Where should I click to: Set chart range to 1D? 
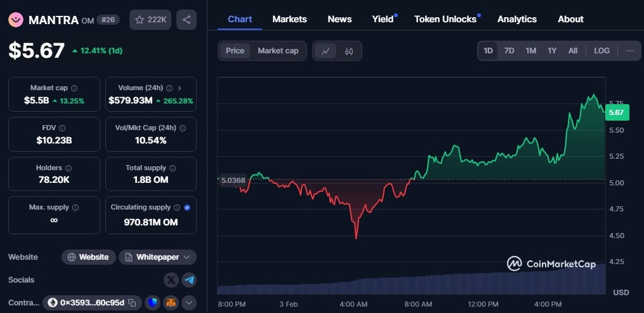[488, 51]
